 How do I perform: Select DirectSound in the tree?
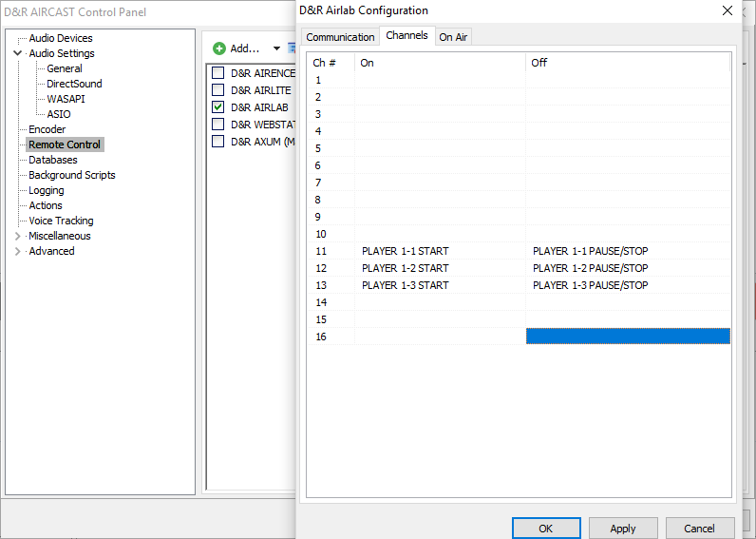tap(74, 84)
